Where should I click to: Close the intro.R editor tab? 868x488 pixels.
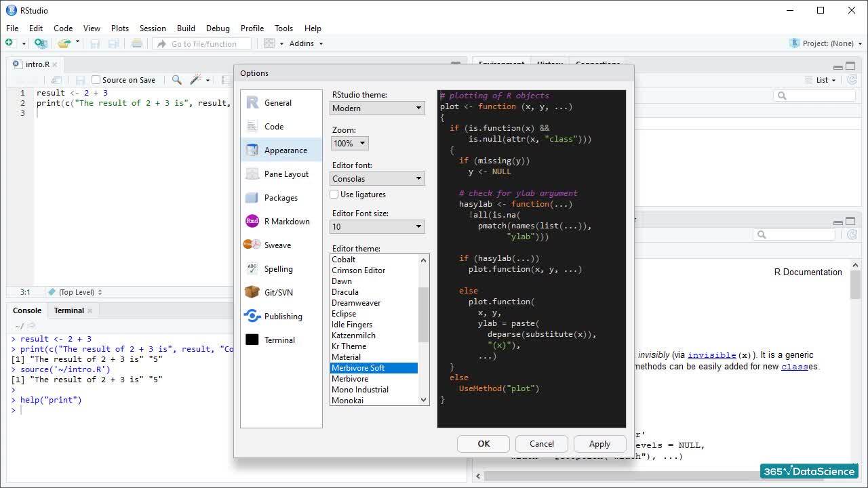coord(56,64)
